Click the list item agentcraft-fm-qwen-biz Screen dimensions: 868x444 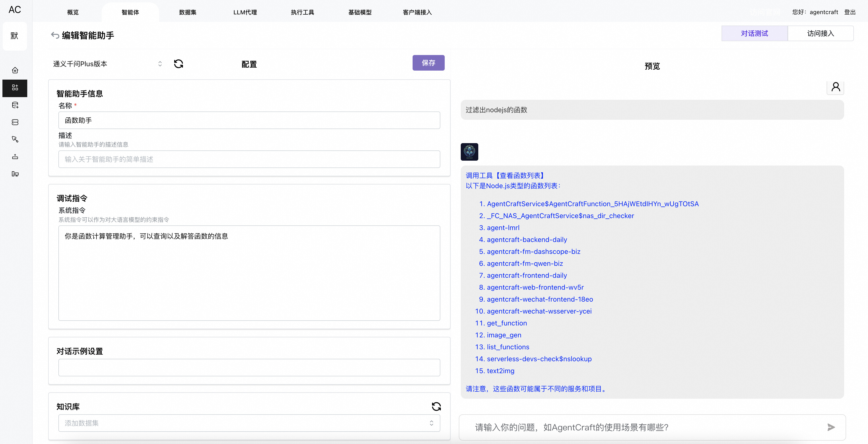[525, 264]
